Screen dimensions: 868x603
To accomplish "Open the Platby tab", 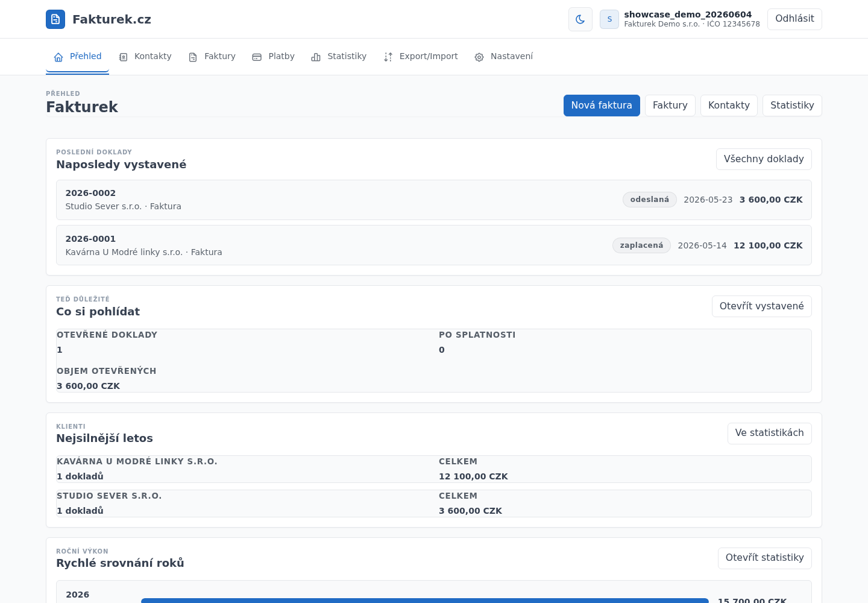I will coord(274,57).
